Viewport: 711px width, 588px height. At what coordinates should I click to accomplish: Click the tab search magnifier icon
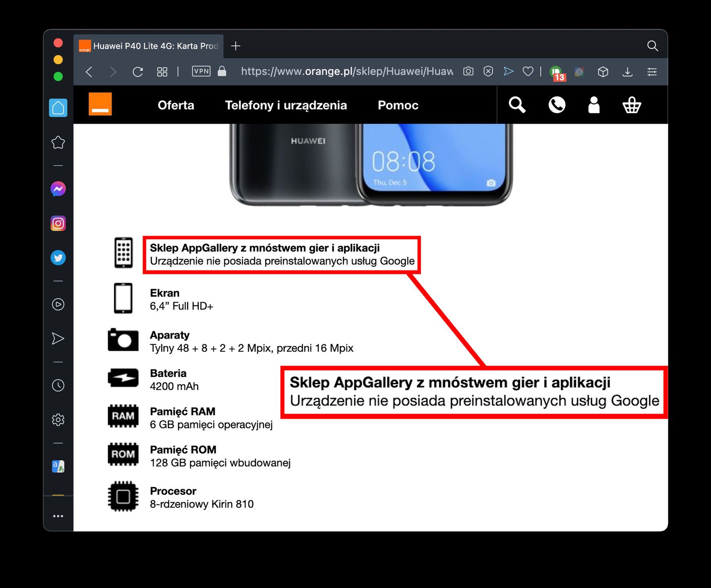click(653, 46)
